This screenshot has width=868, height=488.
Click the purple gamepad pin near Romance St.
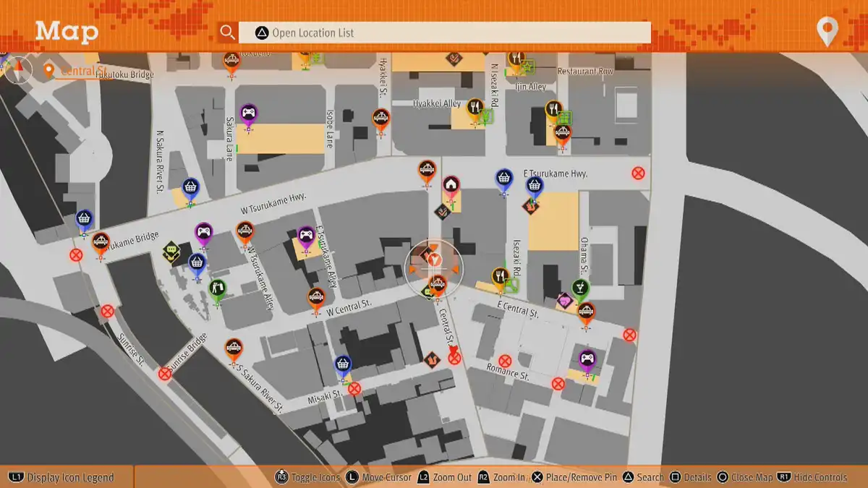[587, 358]
